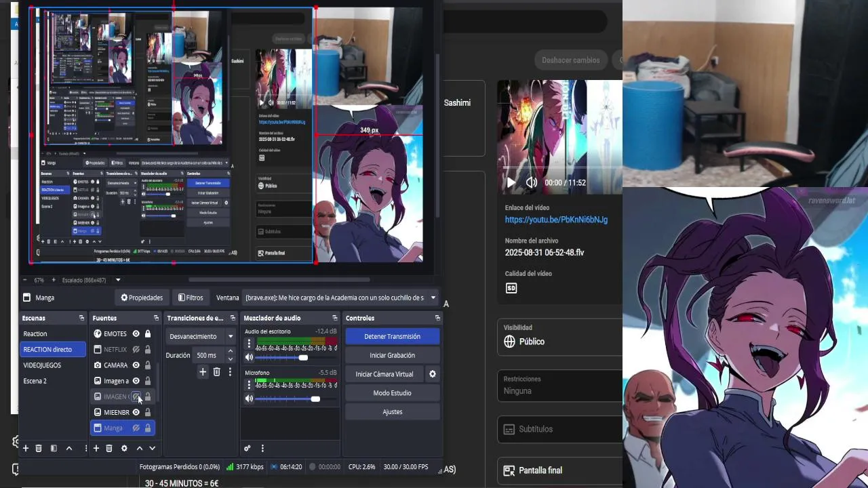Image resolution: width=868 pixels, height=488 pixels.
Task: Remove the scene transition with trash icon
Action: [217, 371]
